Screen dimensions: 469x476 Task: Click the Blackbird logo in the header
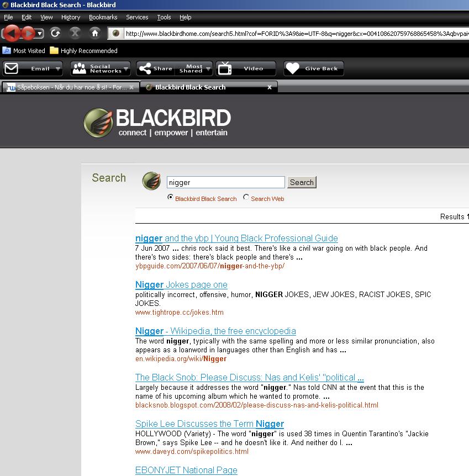[157, 123]
